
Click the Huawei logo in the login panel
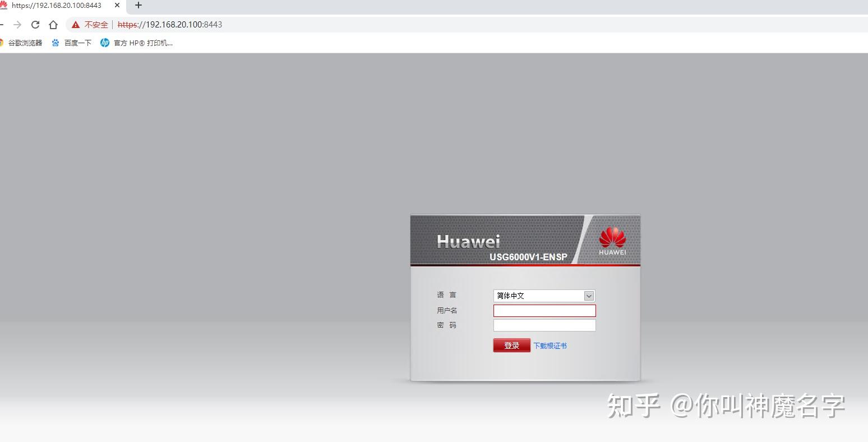(x=612, y=241)
